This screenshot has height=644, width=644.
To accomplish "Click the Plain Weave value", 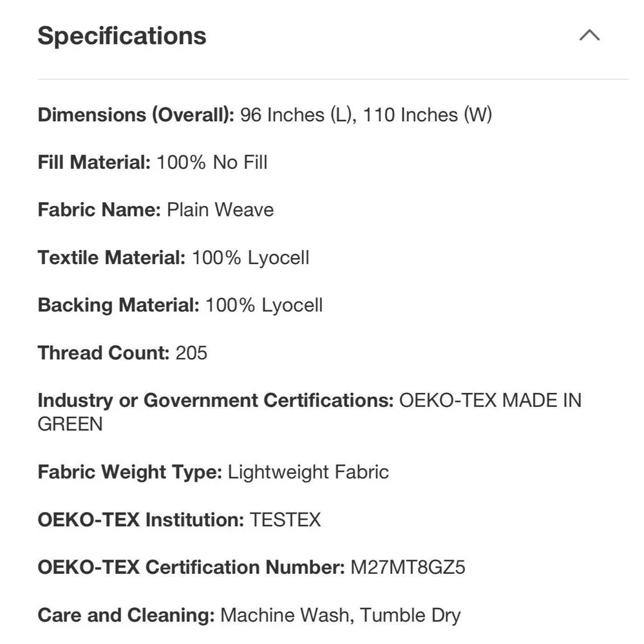I will coord(220,209).
